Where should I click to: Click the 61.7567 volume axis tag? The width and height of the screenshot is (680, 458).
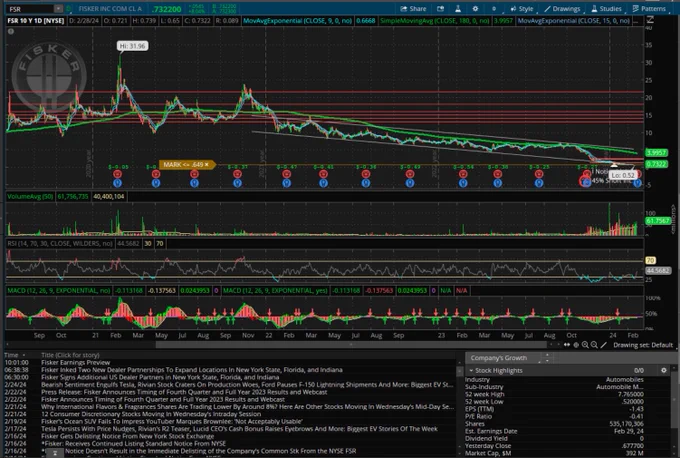click(657, 221)
